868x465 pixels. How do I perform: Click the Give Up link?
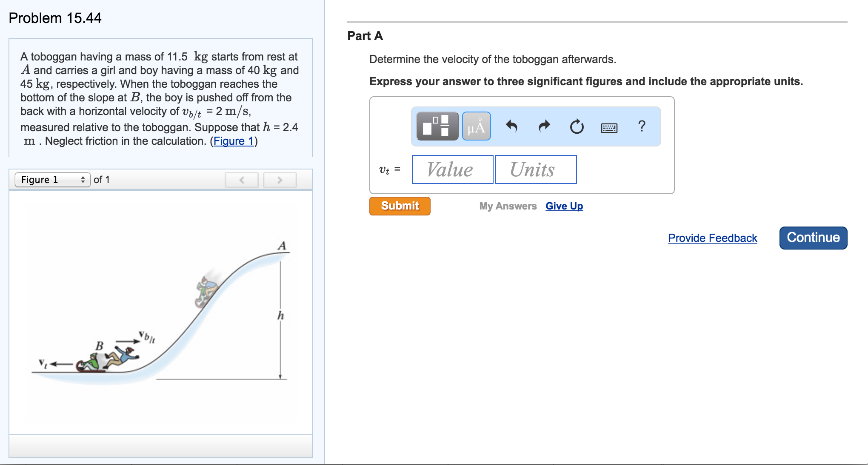point(564,206)
